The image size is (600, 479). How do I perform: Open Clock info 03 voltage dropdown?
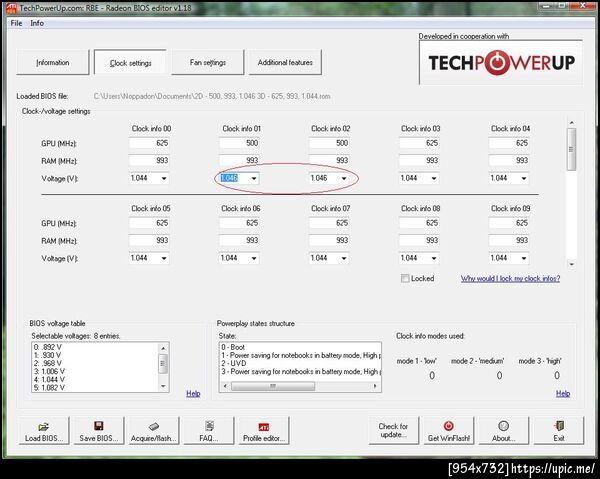click(434, 178)
